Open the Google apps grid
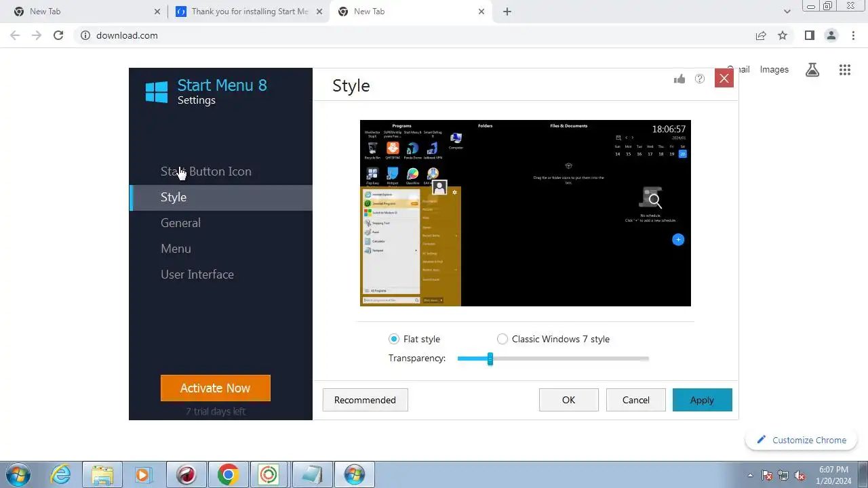This screenshot has height=488, width=868. [x=844, y=69]
